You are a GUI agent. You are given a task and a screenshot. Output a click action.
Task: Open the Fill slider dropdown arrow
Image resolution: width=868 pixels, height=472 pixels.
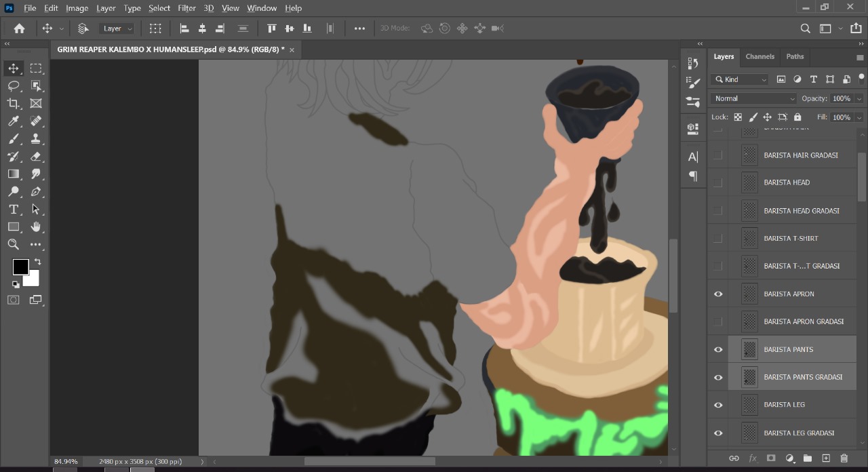click(859, 117)
